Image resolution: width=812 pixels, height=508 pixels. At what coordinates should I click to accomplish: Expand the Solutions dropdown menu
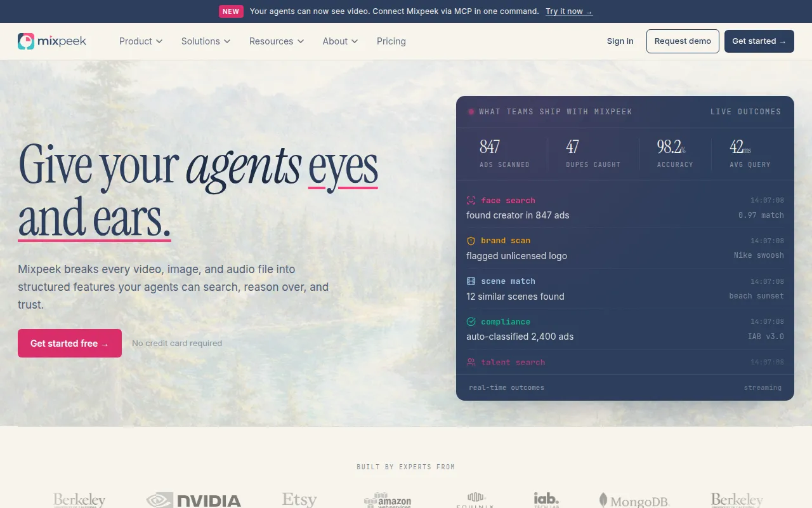click(x=206, y=41)
